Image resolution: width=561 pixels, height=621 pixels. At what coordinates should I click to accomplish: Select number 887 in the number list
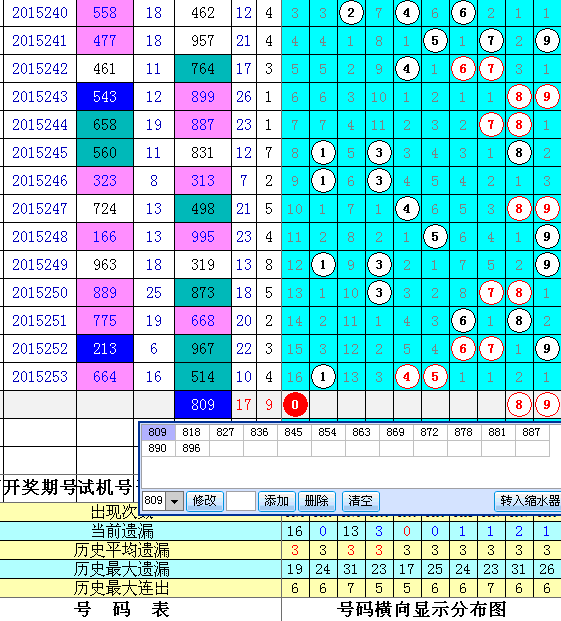click(x=531, y=432)
